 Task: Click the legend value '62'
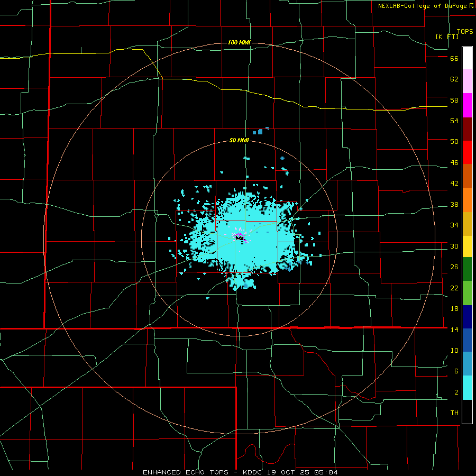[454, 79]
